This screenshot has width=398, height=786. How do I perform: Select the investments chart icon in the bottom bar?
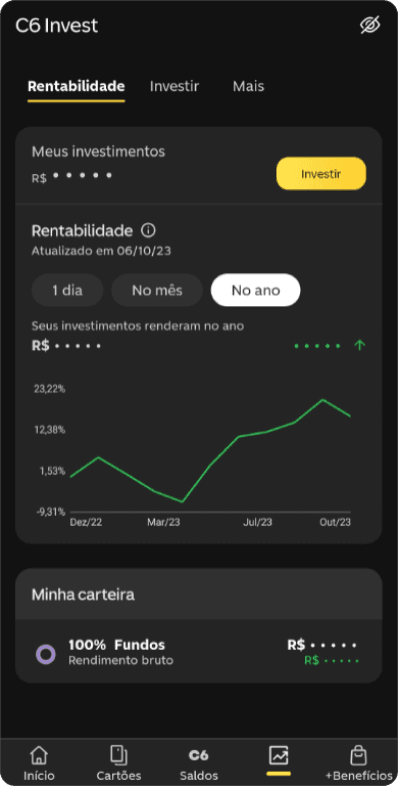tap(278, 755)
